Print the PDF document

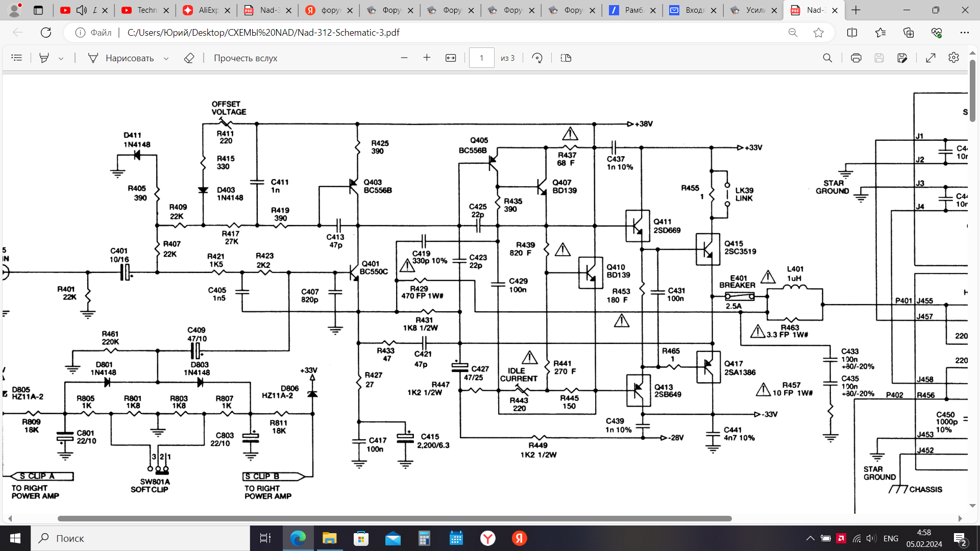click(x=856, y=58)
